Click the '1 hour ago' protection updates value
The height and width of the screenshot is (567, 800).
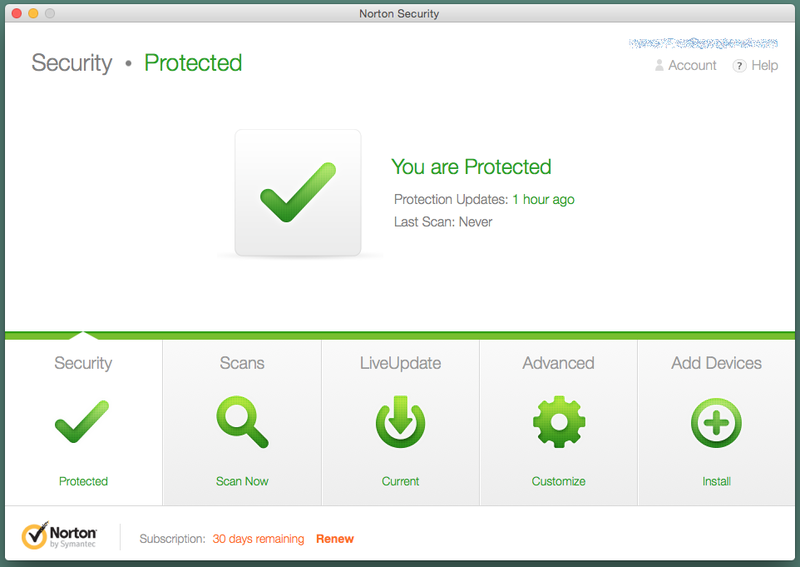(x=543, y=200)
